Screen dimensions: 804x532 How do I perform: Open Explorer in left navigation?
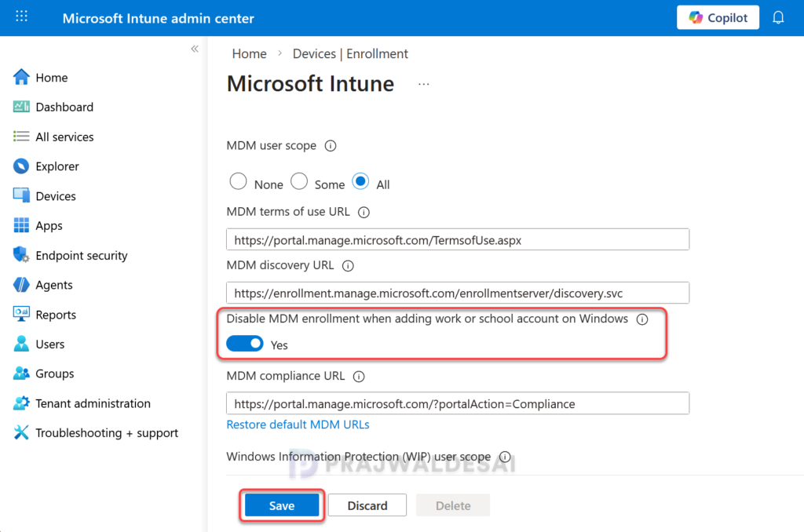click(57, 166)
